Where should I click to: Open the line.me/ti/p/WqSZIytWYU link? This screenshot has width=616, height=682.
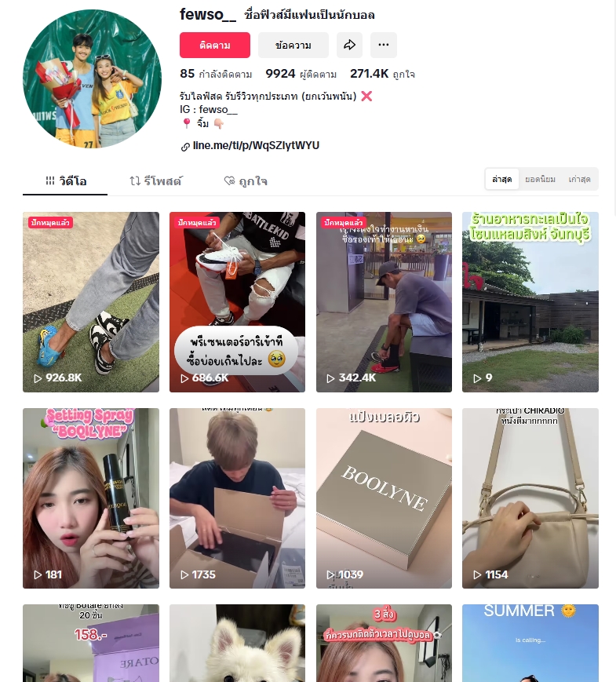click(x=256, y=146)
